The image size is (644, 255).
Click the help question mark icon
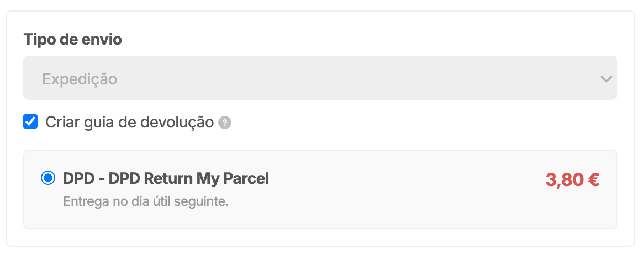click(225, 123)
